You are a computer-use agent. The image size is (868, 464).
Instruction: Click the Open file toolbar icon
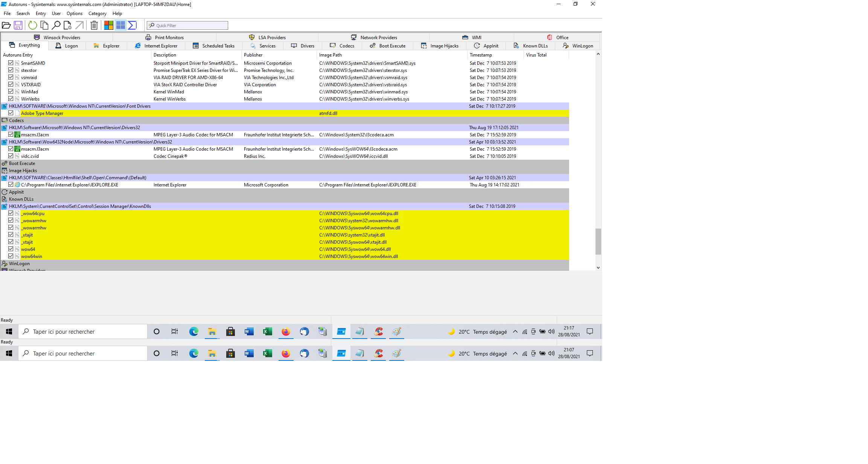coord(6,25)
